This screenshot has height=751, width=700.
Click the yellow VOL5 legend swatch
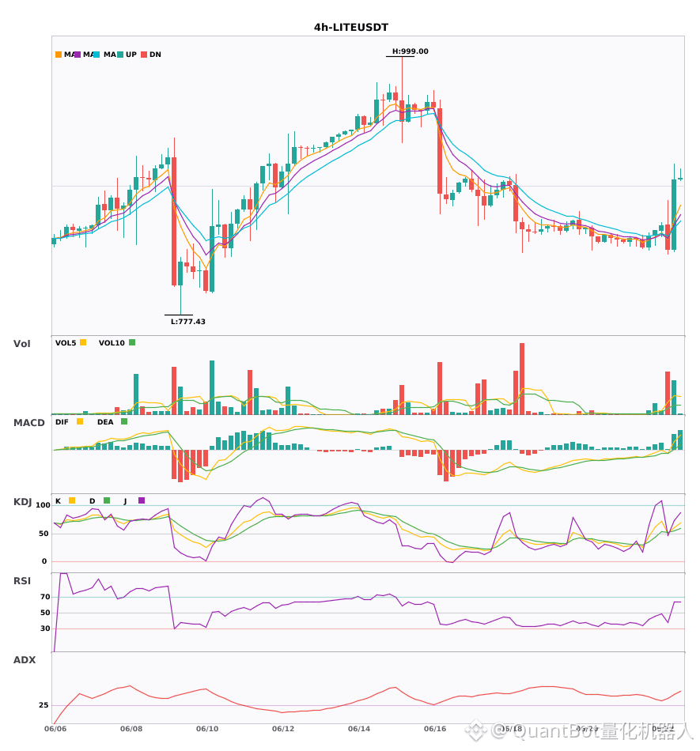[x=83, y=342]
